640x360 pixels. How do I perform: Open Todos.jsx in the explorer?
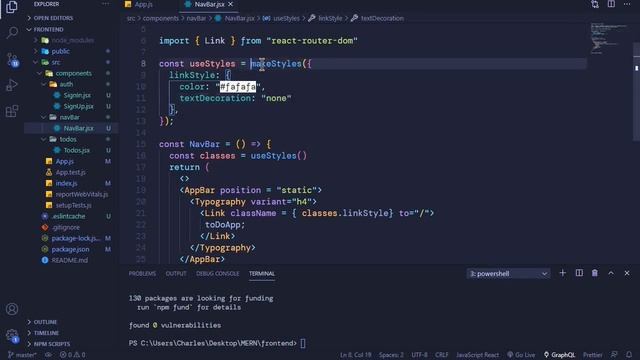click(x=76, y=150)
